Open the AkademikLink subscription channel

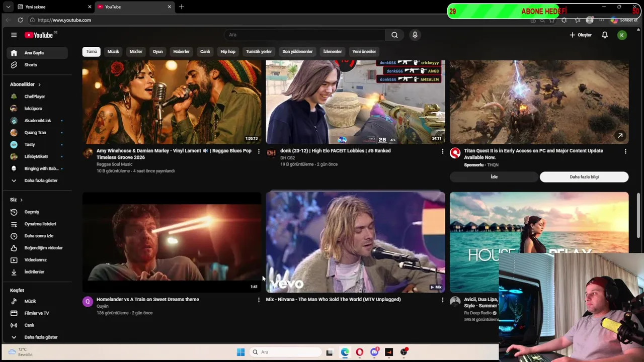coord(38,121)
